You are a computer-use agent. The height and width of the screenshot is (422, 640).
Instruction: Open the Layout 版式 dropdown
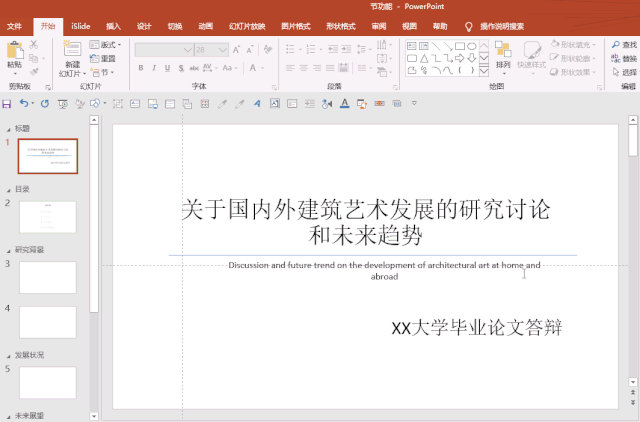[x=105, y=44]
